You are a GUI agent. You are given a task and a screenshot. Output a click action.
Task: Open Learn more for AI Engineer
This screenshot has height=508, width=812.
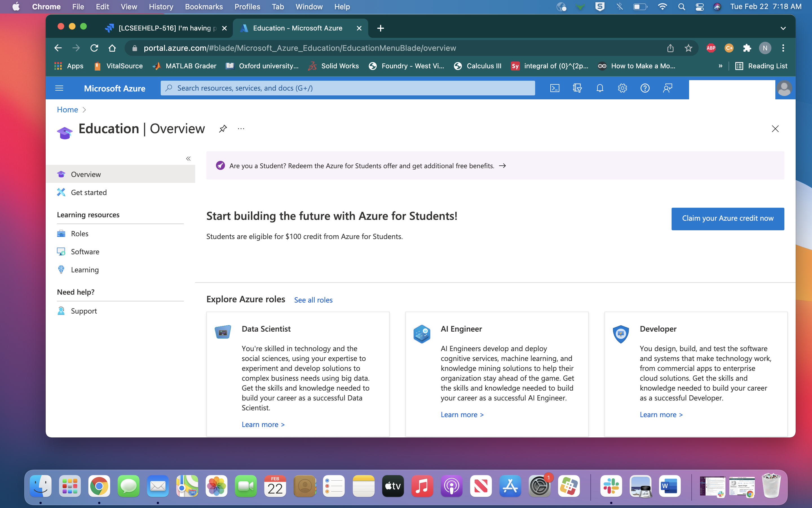462,415
